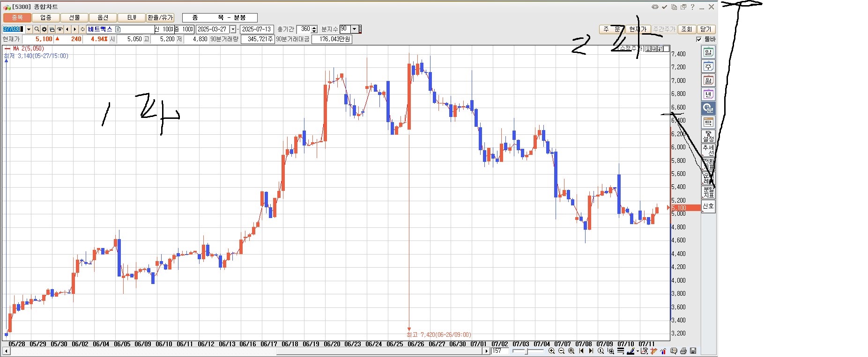Toggle the 수정주가 adjusted price option
Image resolution: width=868 pixels, height=357 pixels.
tap(631, 48)
